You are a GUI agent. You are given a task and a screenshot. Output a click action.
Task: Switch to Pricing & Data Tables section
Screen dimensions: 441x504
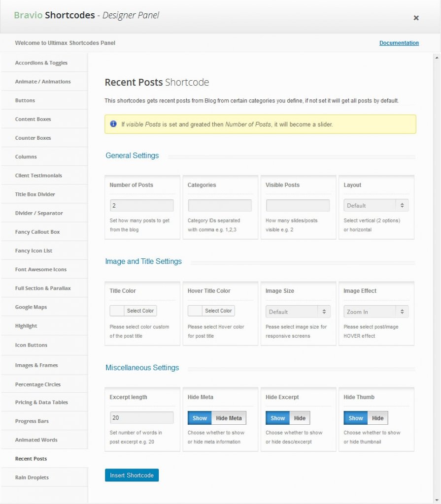coord(41,403)
